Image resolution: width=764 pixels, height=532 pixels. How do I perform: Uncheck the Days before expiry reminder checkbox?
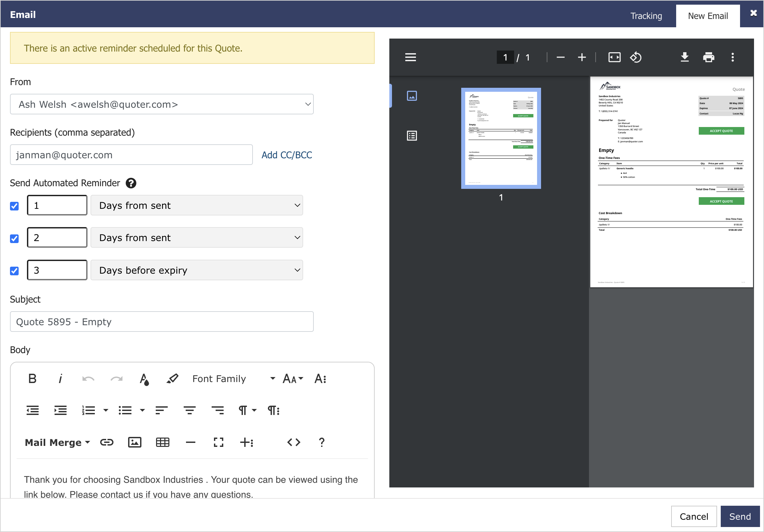[14, 271]
